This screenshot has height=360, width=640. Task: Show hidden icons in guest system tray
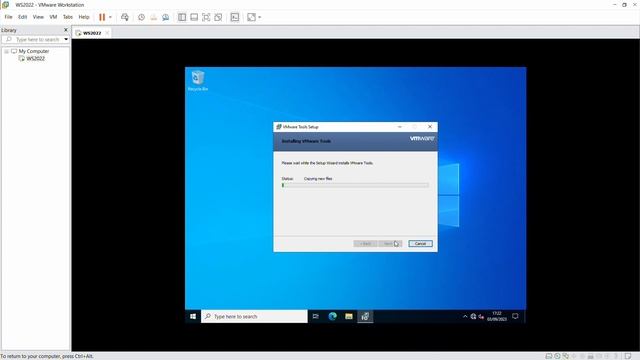[465, 316]
